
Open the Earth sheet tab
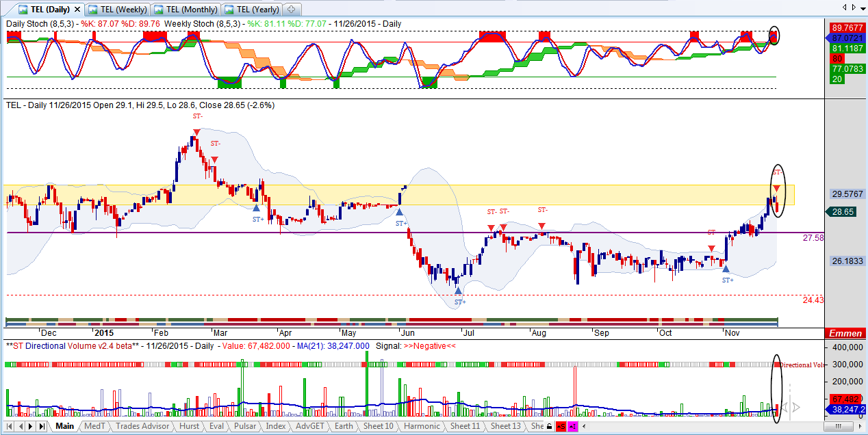pyautogui.click(x=344, y=426)
